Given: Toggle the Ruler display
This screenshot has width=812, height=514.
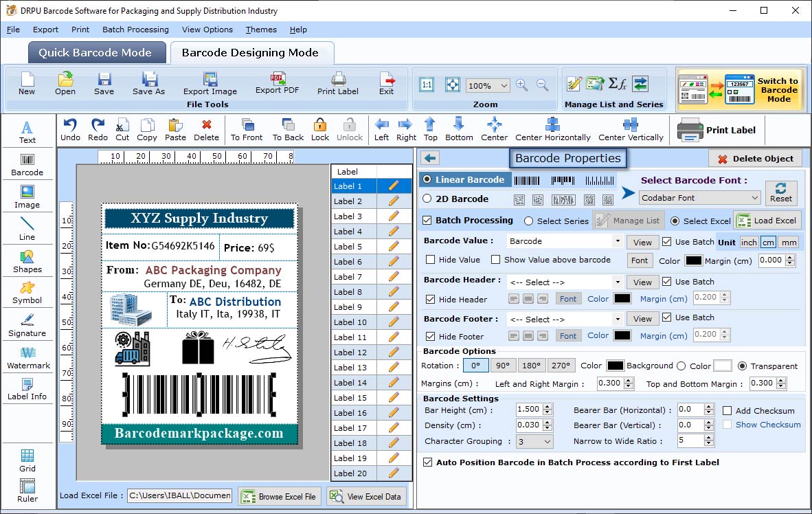Looking at the screenshot, I should [x=27, y=491].
